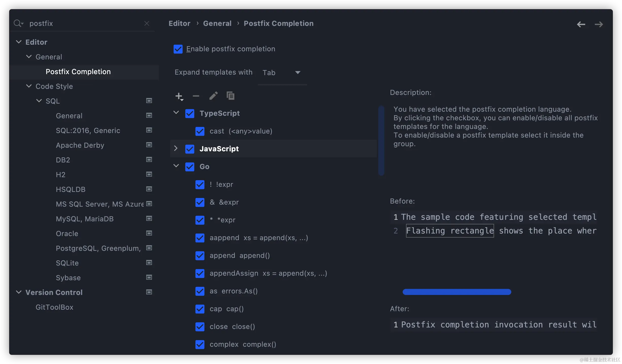Disable the aappend Go template checkbox
Image resolution: width=622 pixels, height=364 pixels.
pyautogui.click(x=200, y=238)
